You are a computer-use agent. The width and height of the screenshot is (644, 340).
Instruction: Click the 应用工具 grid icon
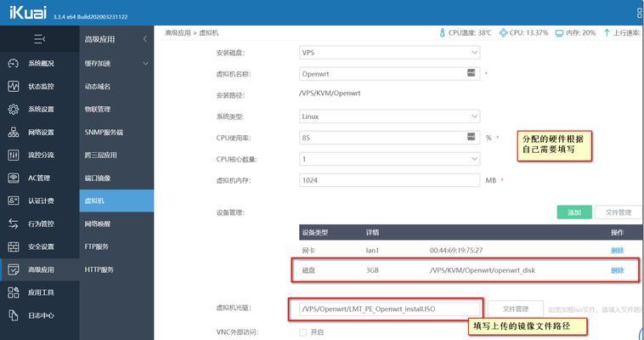[13, 292]
